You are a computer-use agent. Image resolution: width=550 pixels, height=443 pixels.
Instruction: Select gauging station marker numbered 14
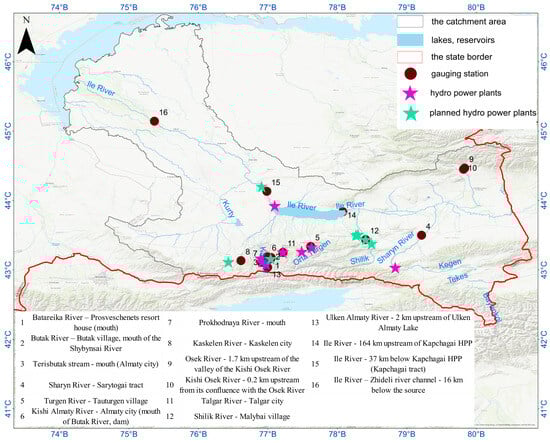(x=343, y=211)
